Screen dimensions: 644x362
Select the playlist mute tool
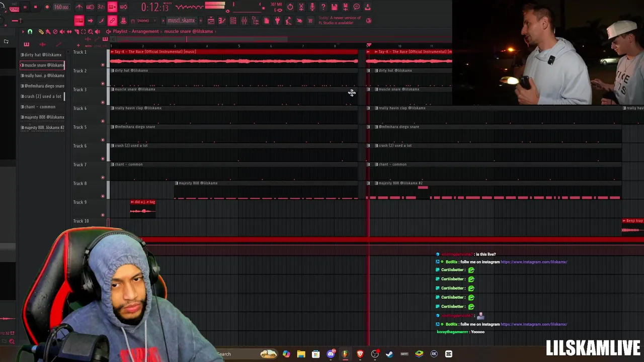tap(62, 31)
